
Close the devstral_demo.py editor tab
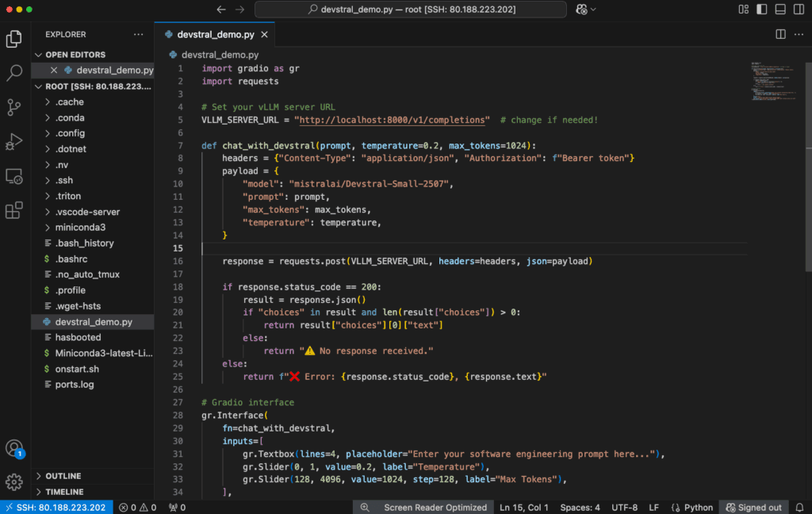[265, 35]
